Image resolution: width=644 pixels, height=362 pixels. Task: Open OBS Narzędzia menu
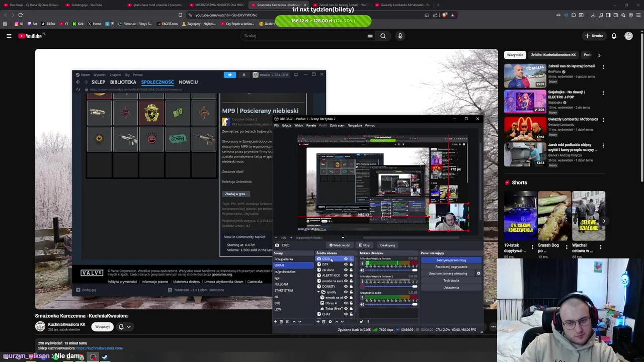(x=354, y=125)
